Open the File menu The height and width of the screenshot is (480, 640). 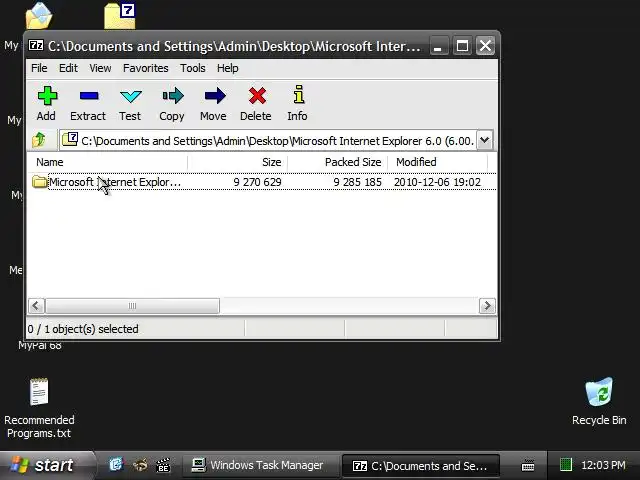39,68
